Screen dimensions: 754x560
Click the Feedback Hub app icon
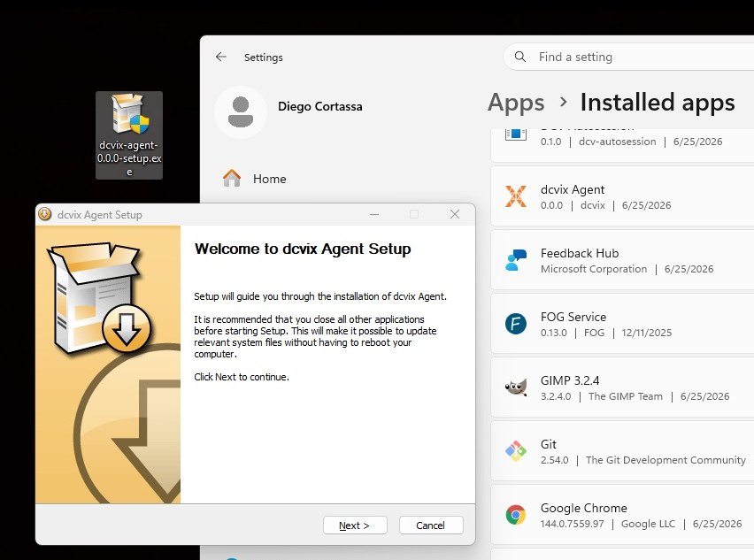(515, 260)
